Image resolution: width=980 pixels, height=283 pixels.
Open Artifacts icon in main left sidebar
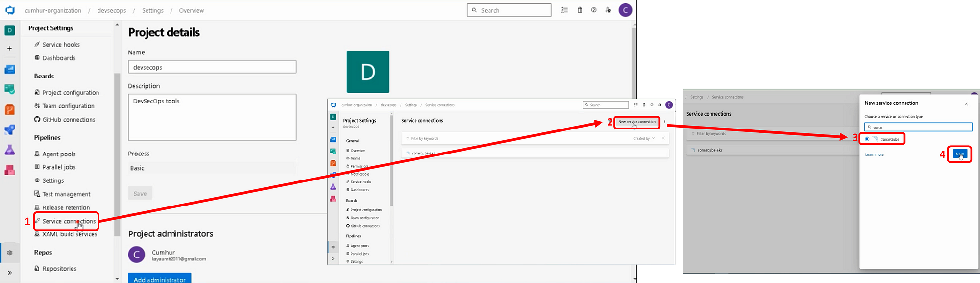[x=10, y=170]
